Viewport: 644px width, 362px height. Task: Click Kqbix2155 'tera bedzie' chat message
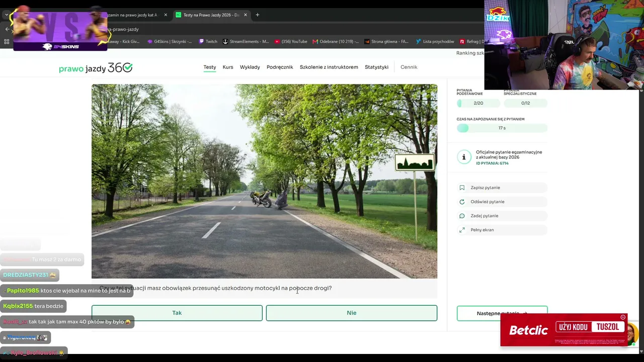pyautogui.click(x=33, y=306)
